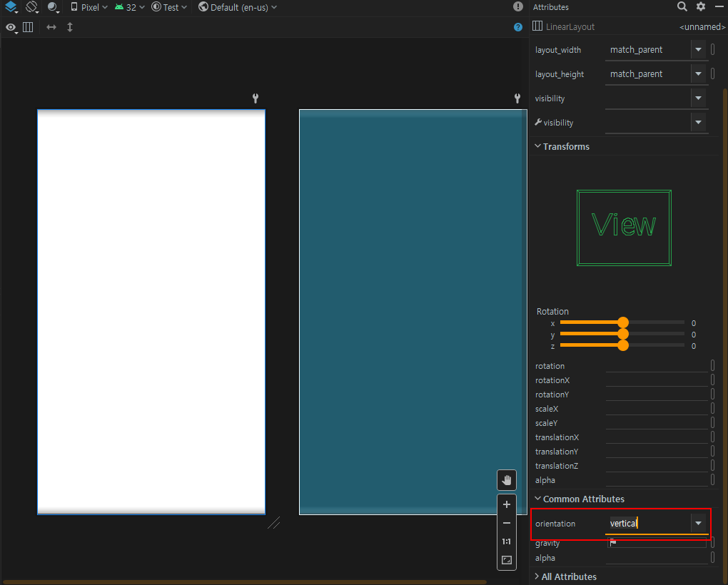Screen dimensions: 728x585
Task: Open the design surface layers menu
Action: pos(11,7)
